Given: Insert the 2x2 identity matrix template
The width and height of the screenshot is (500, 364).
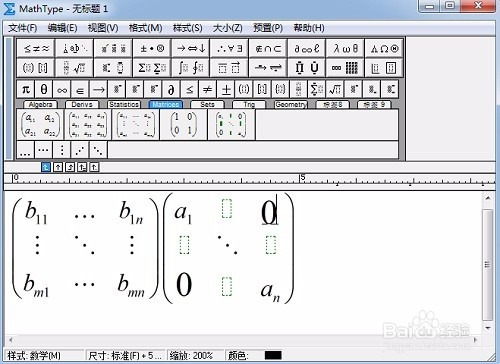Looking at the screenshot, I should (x=184, y=125).
